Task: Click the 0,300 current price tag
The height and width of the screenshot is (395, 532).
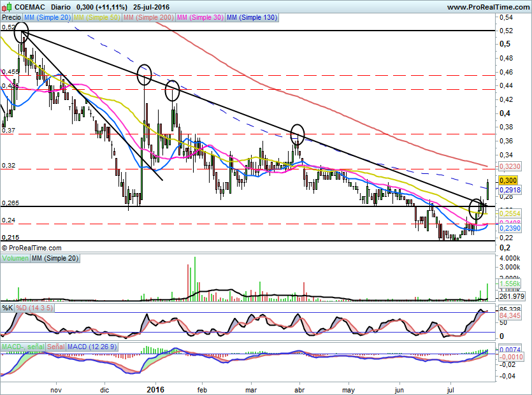Action: tap(508, 180)
